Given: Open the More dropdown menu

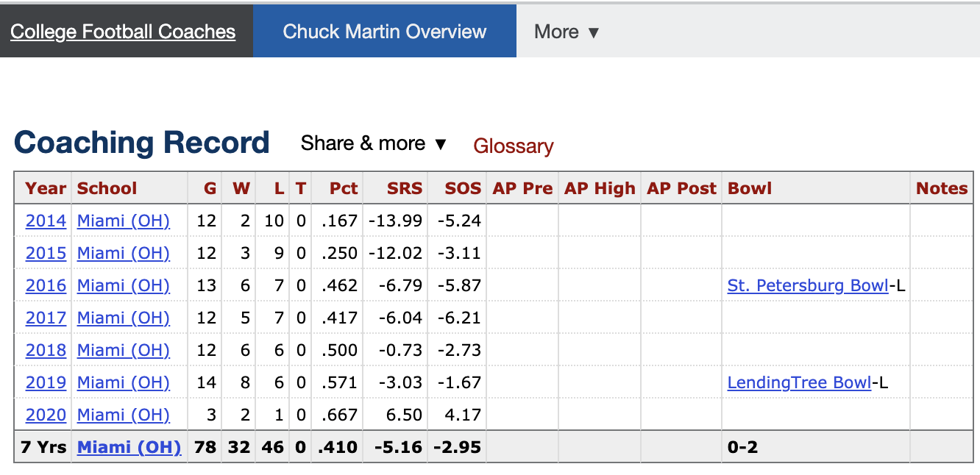Looking at the screenshot, I should point(567,32).
